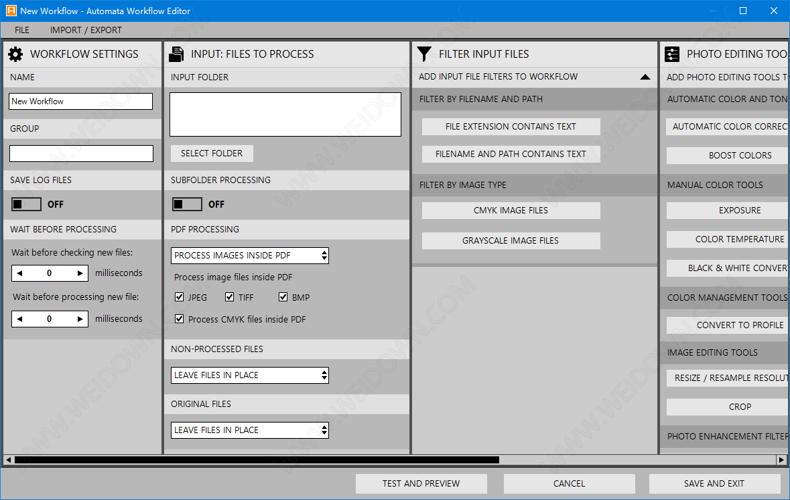Increase wait before checking new files value
Screen dimensions: 790x500
80,273
